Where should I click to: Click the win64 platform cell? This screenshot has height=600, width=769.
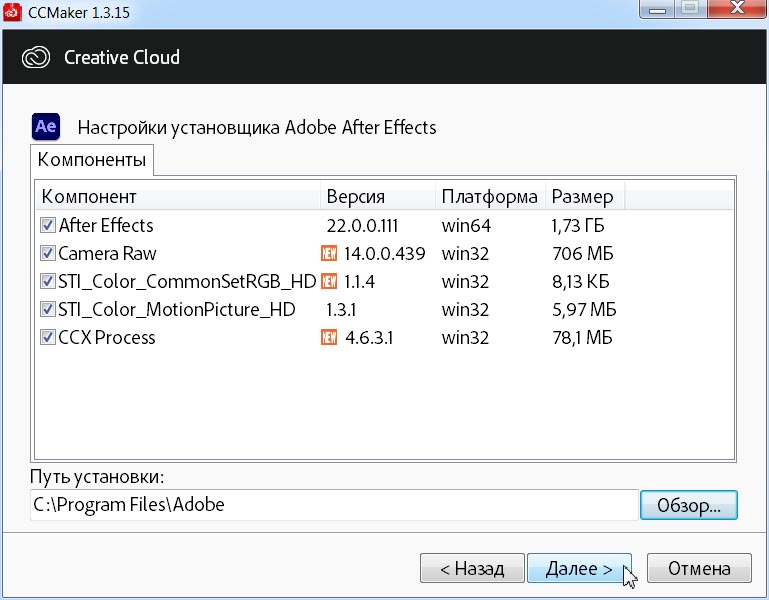466,226
